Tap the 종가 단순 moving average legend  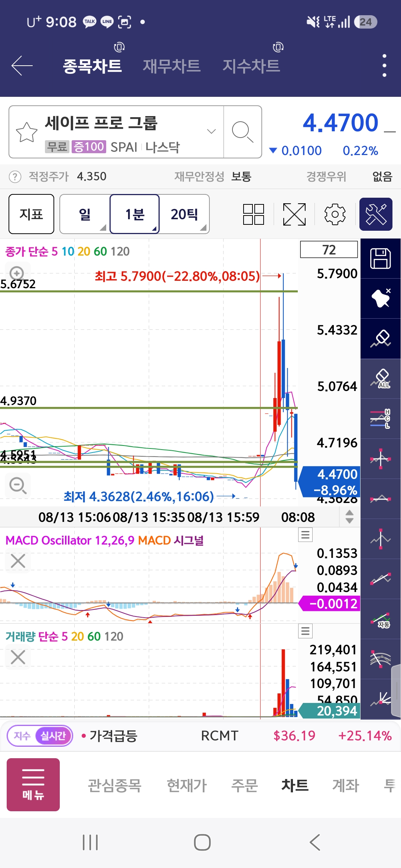68,251
